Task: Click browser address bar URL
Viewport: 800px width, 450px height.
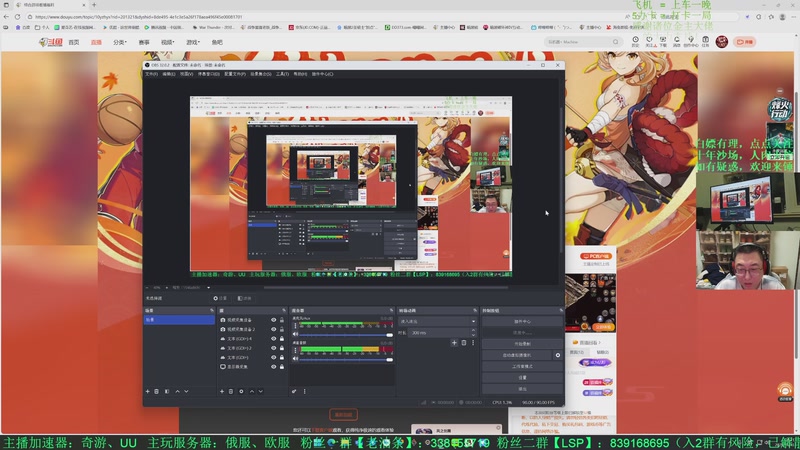Action: pos(139,17)
